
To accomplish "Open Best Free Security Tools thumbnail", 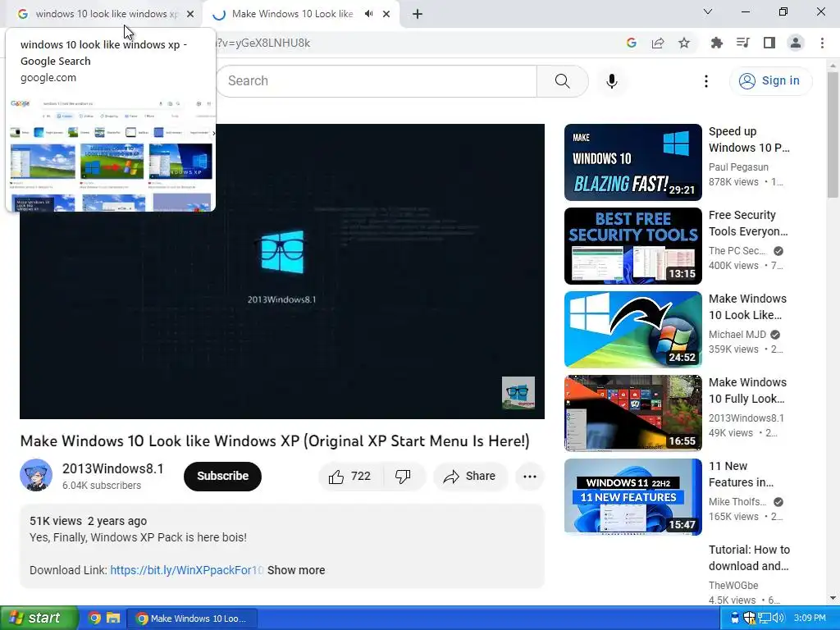I will pyautogui.click(x=632, y=246).
